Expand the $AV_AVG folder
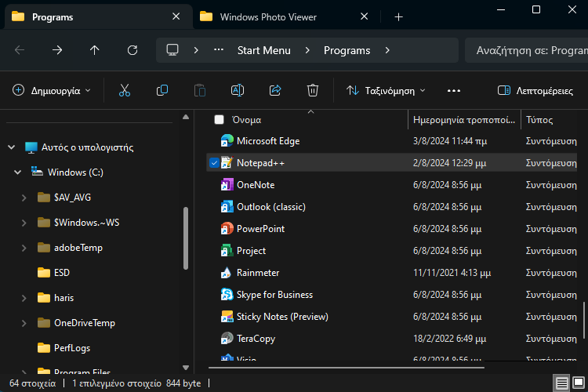This screenshot has width=588, height=392. pos(24,198)
